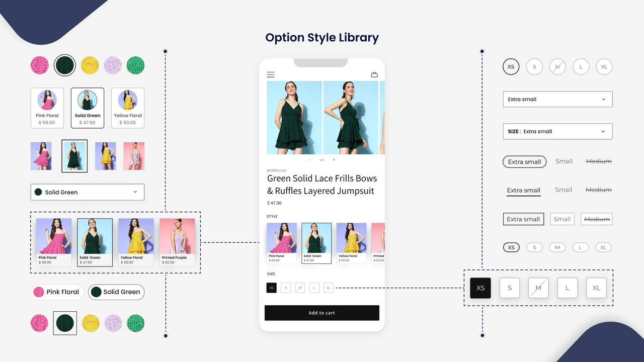The height and width of the screenshot is (362, 644).
Task: Choose the Small boxed size option
Action: coord(562,219)
